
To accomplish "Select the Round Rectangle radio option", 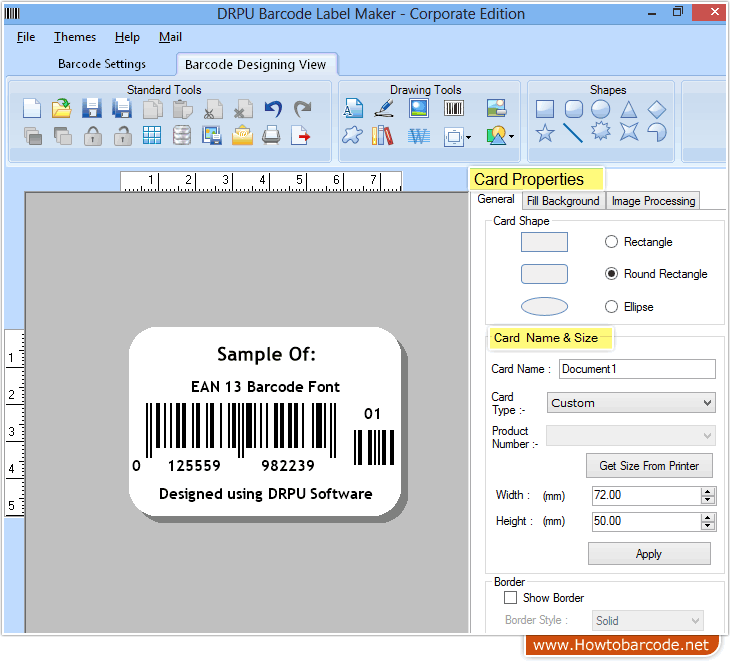I will point(611,273).
